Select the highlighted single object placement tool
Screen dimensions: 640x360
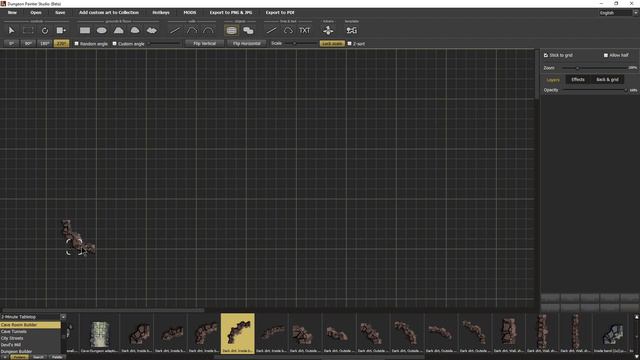[231, 30]
